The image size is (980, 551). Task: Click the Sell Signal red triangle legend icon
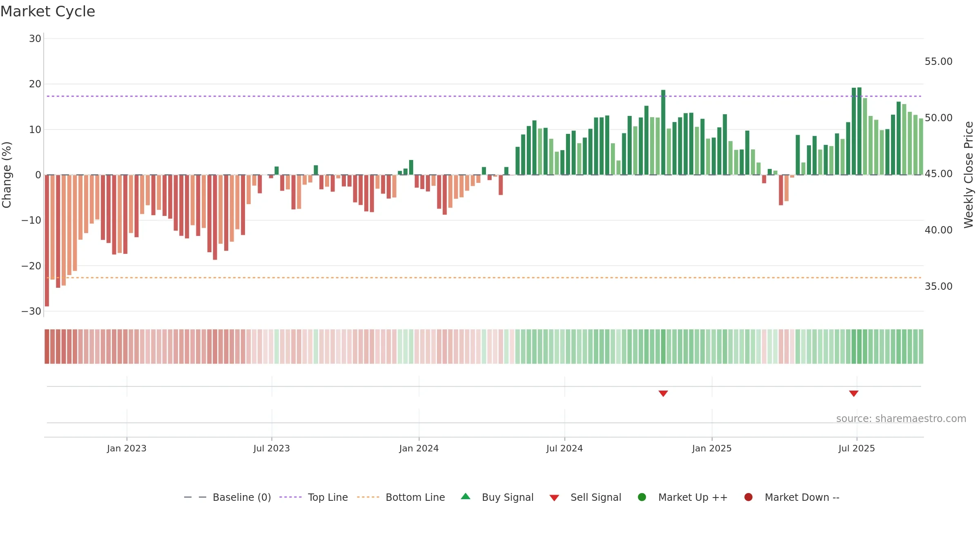(554, 498)
